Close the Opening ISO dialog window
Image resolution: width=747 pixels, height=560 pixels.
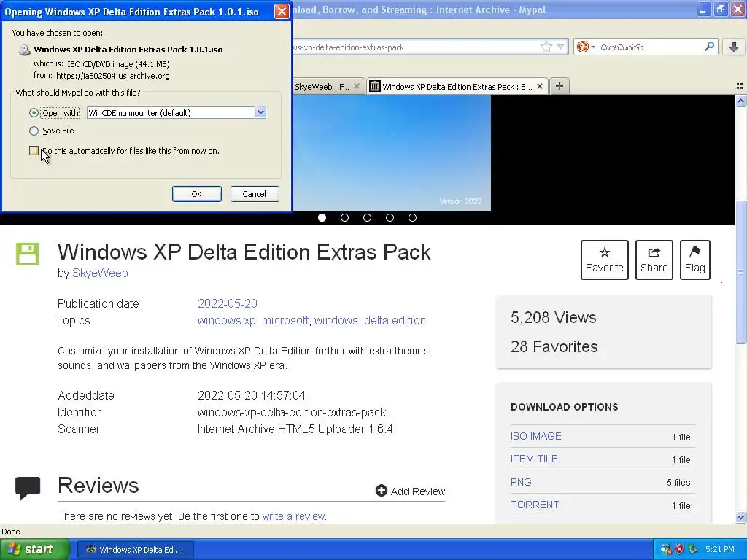tap(282, 12)
